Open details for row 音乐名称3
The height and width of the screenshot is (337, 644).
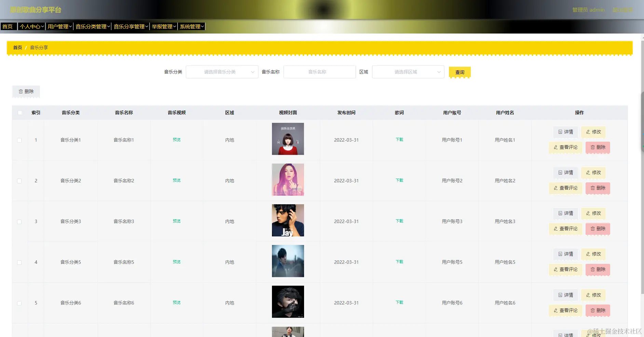tap(565, 213)
